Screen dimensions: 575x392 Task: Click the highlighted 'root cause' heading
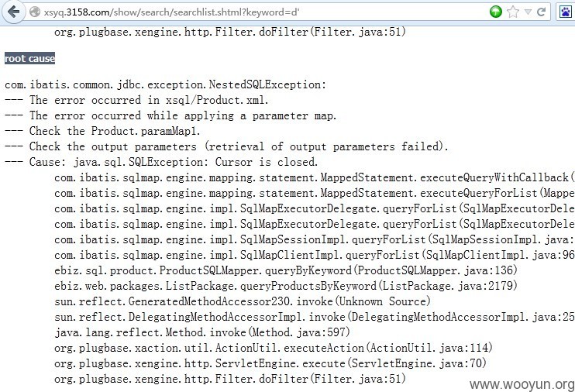29,58
